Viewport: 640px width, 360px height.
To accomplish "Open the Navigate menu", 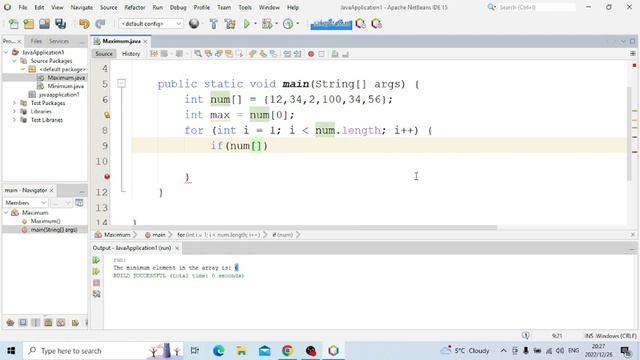I will click(82, 7).
